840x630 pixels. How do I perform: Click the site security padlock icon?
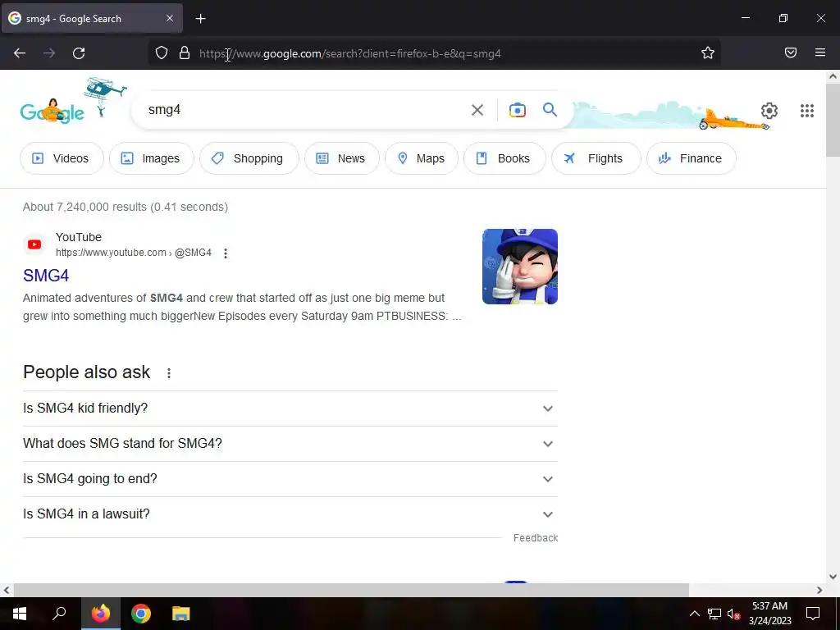185,53
